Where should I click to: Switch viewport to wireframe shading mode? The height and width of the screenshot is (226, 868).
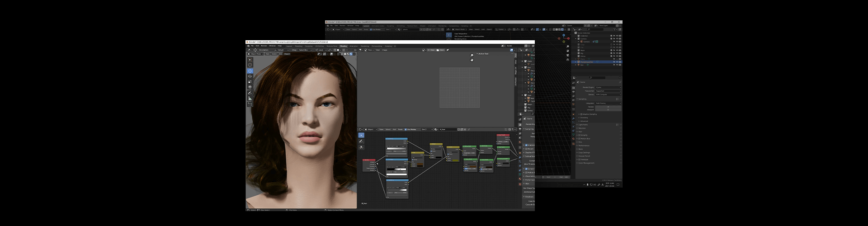click(x=342, y=54)
